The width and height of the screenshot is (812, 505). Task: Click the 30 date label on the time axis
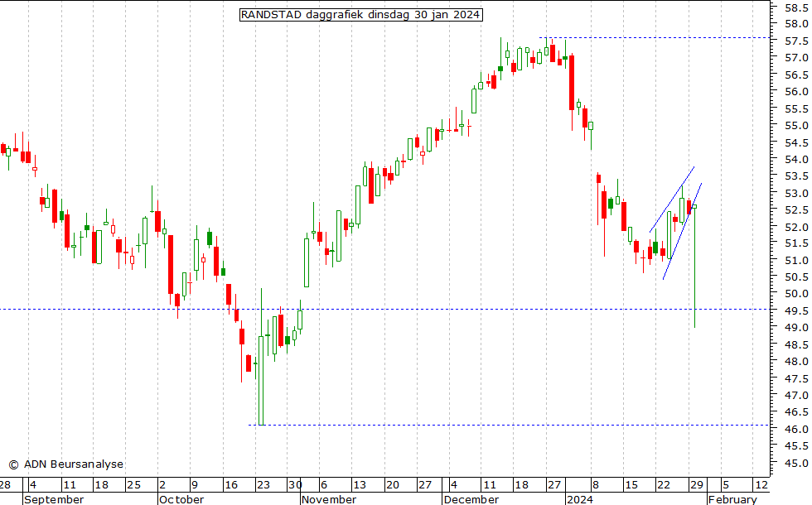tap(295, 485)
